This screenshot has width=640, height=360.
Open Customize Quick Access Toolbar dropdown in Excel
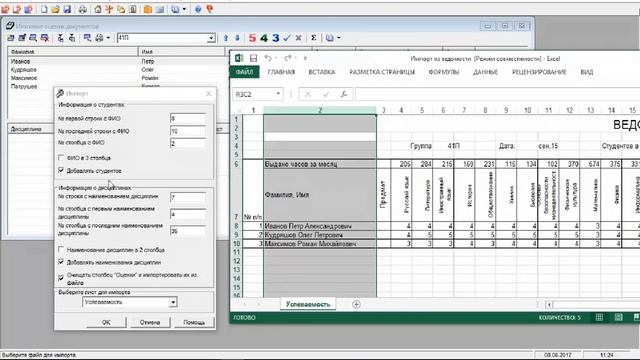305,58
